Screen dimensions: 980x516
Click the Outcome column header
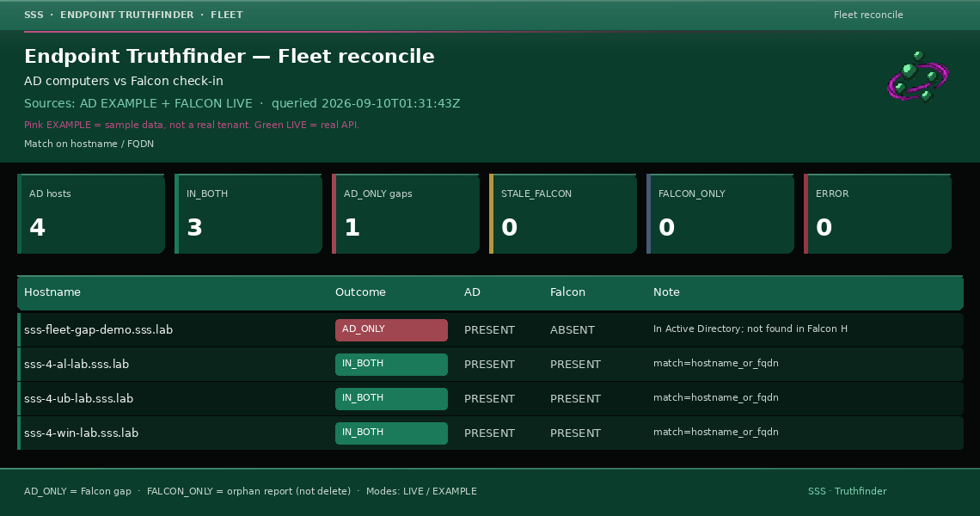pos(361,292)
